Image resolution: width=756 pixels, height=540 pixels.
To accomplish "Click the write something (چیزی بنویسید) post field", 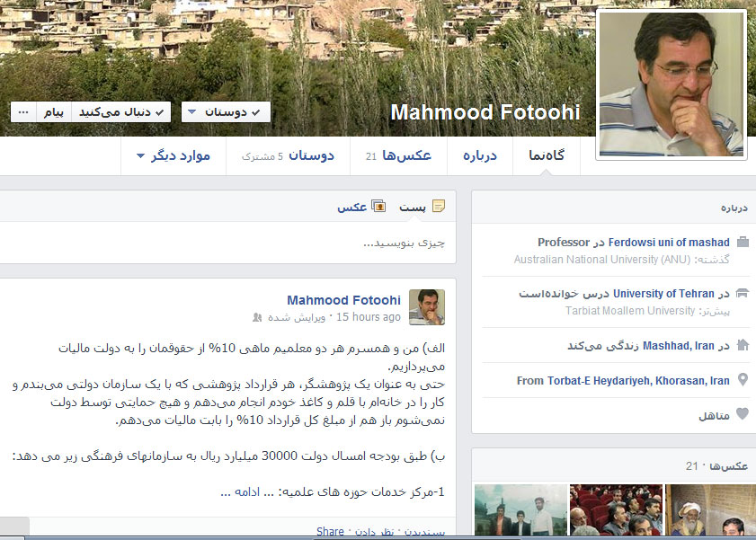I will [227, 243].
